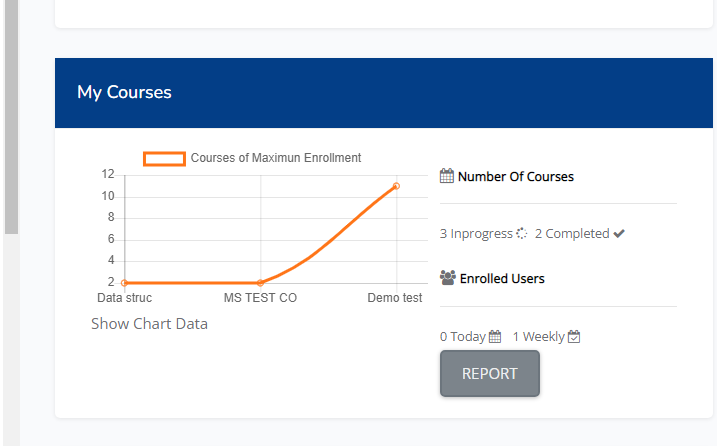Image resolution: width=717 pixels, height=446 pixels.
Task: Click the 2 Completed text
Action: (x=572, y=234)
